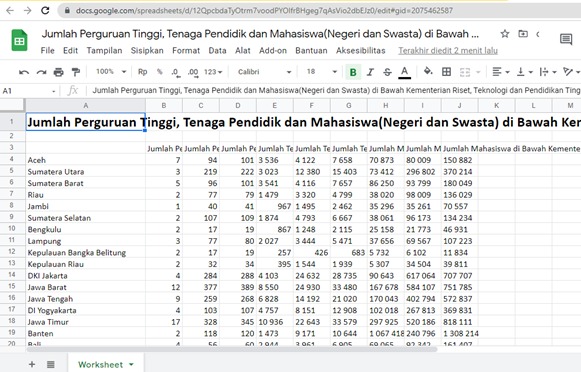Toggle italic formatting
Image resolution: width=581 pixels, height=372 pixels.
click(370, 72)
